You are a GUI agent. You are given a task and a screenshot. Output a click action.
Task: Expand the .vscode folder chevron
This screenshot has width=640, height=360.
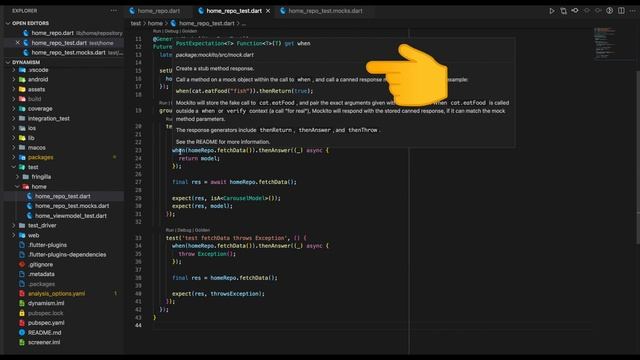(x=14, y=70)
